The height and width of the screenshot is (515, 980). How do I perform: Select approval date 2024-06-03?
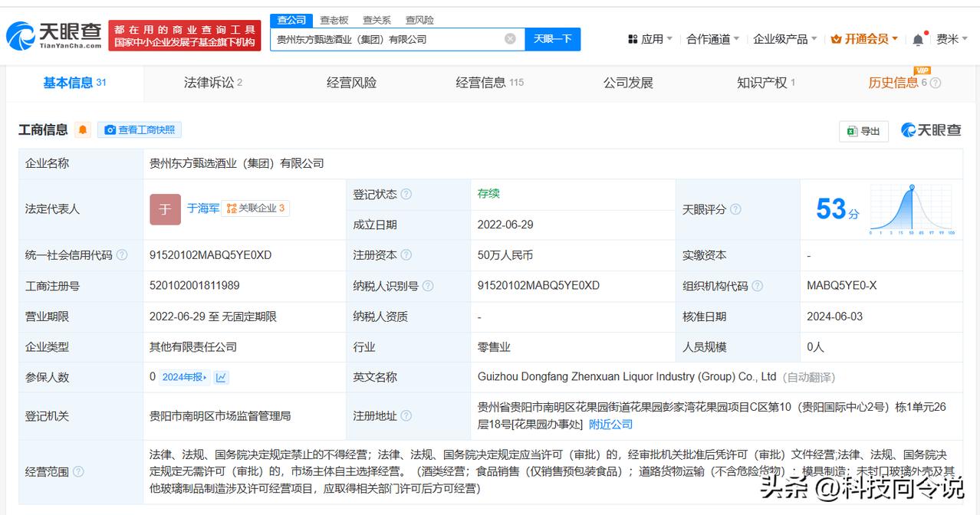835,317
